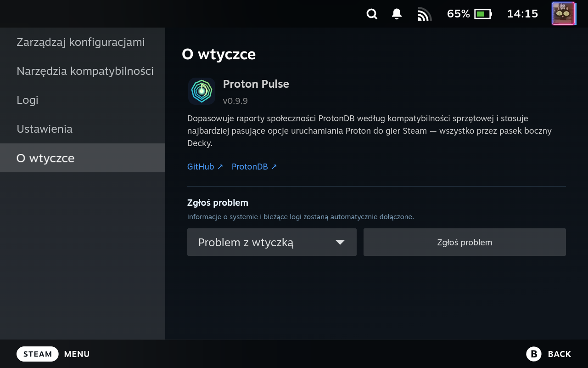588x368 pixels.
Task: Open the ProtonDB link
Action: 254,167
